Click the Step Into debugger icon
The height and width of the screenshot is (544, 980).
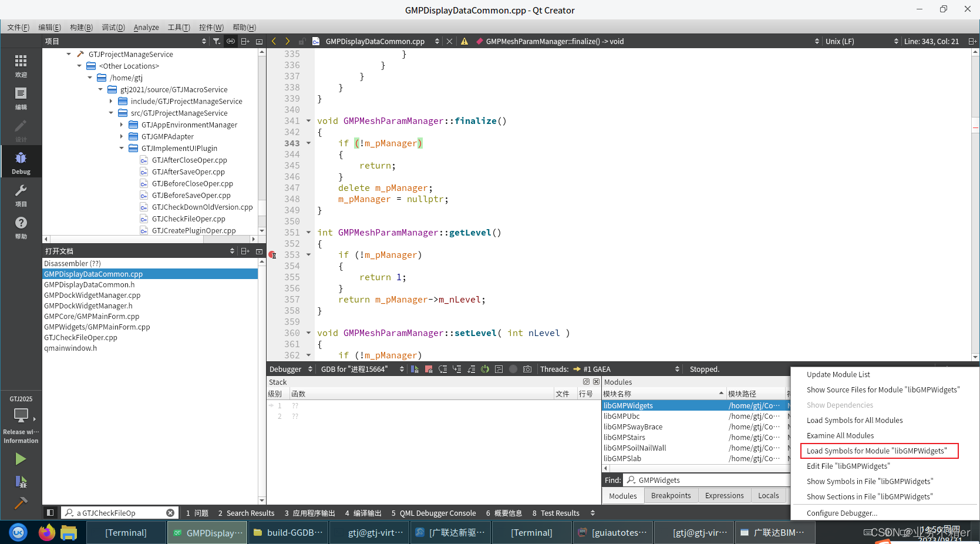(457, 369)
